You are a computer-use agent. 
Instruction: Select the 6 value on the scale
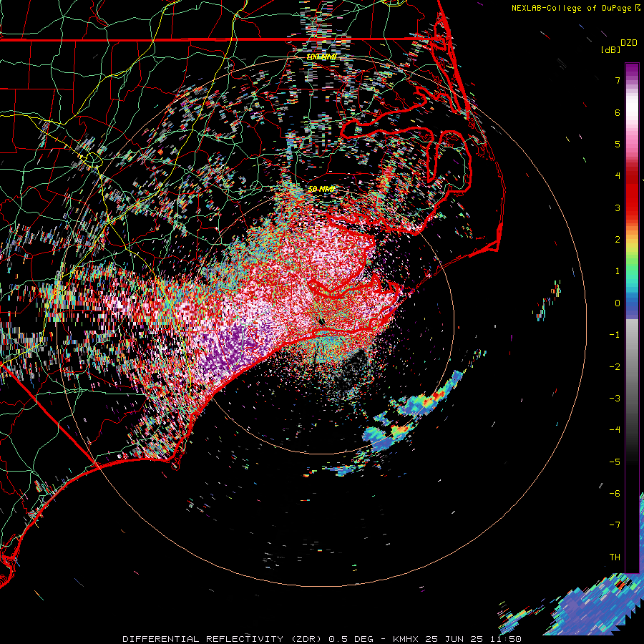(x=618, y=112)
